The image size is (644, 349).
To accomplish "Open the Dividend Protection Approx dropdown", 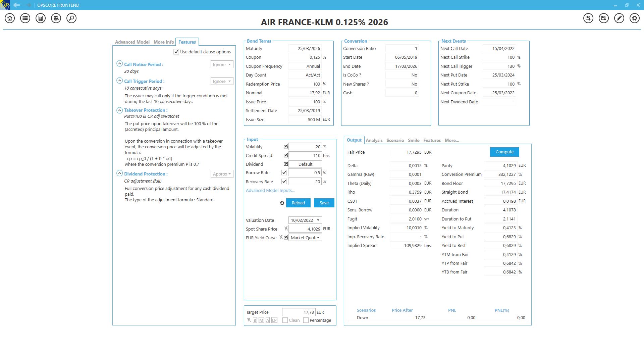I will [222, 174].
